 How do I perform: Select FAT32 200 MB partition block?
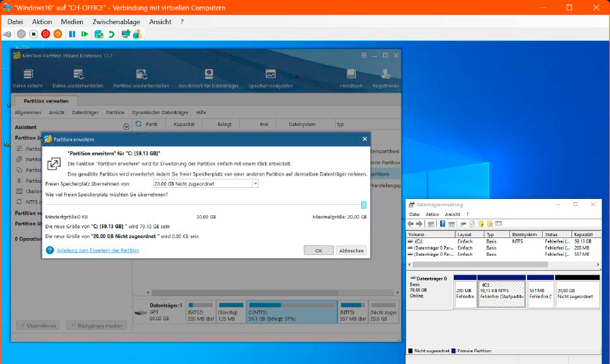201,312
